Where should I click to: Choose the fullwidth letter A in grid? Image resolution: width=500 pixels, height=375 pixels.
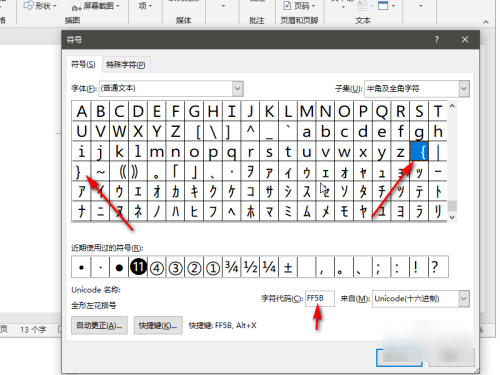[x=81, y=111]
